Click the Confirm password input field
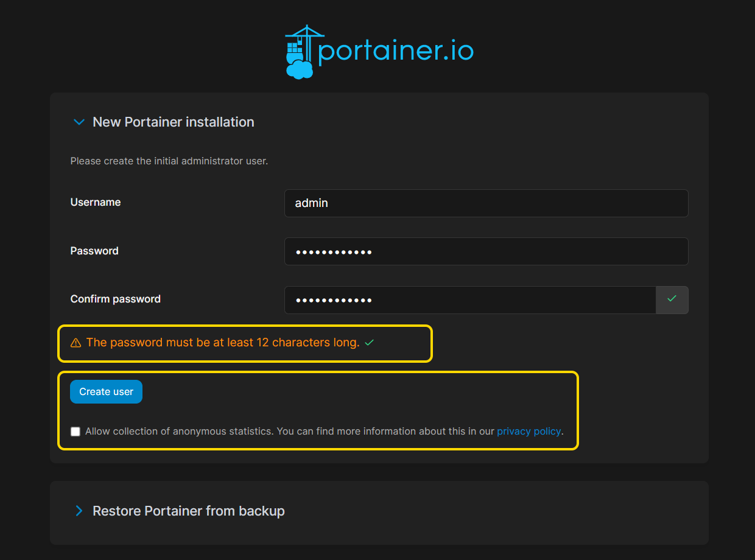 470,300
